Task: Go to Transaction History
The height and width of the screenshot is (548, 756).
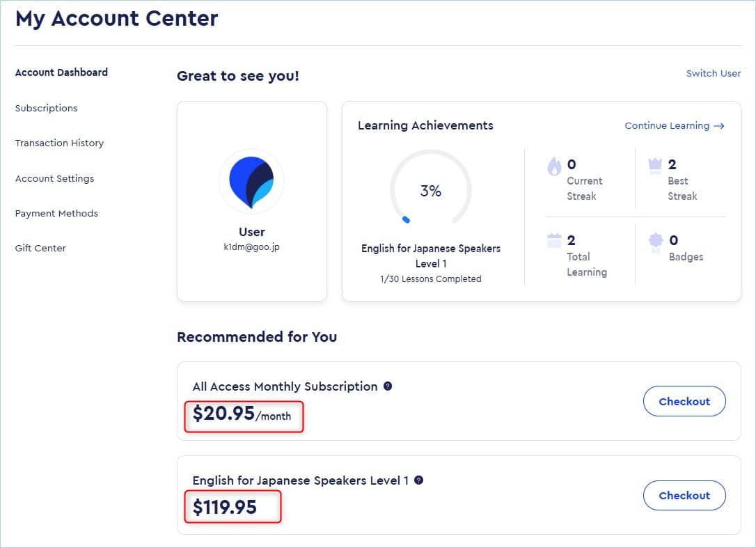Action: [x=59, y=143]
